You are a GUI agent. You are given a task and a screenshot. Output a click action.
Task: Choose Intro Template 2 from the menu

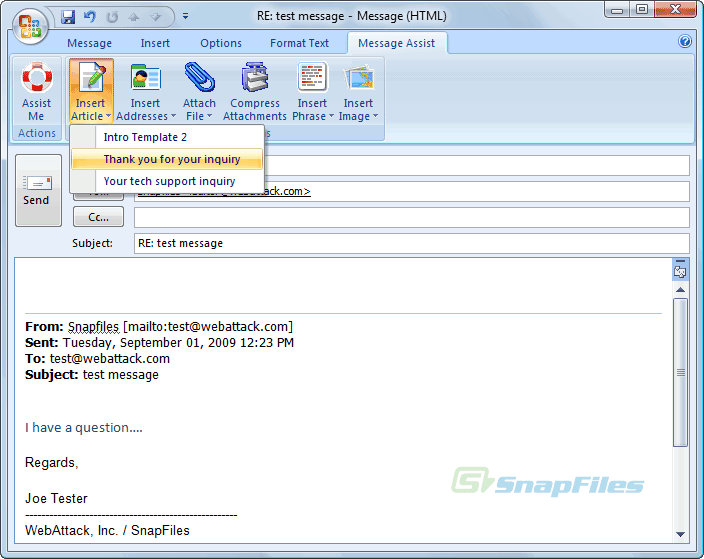[x=167, y=137]
